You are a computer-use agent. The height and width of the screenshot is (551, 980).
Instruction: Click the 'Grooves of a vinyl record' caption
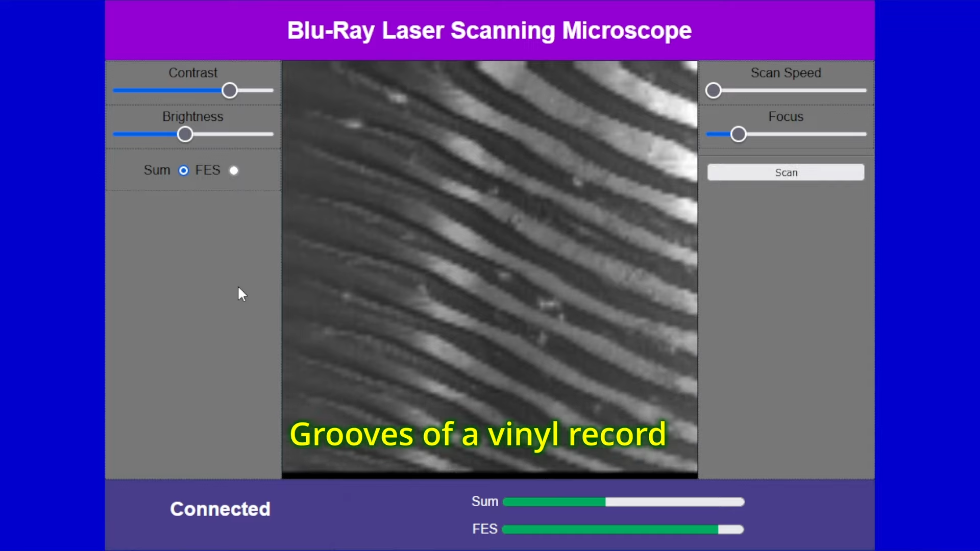click(x=478, y=435)
